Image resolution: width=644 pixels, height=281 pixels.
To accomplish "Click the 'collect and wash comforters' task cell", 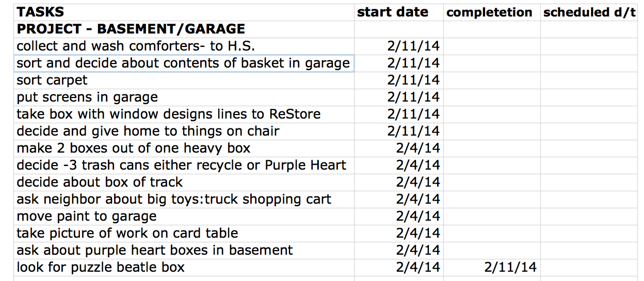I will pos(184,46).
